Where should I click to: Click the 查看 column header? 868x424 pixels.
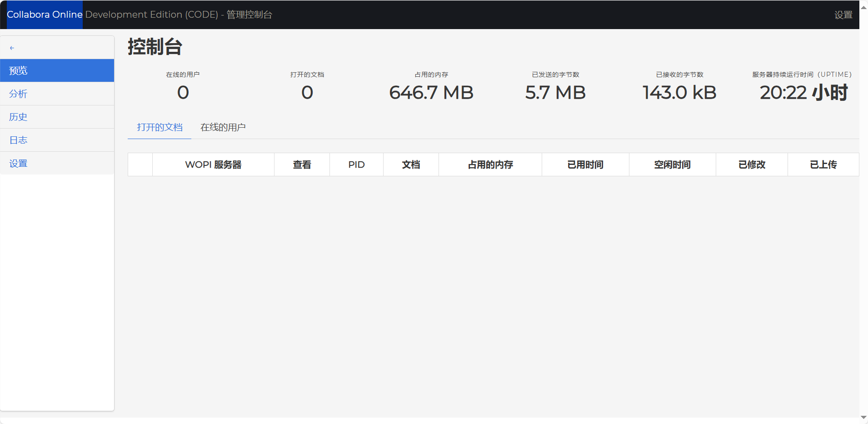302,165
